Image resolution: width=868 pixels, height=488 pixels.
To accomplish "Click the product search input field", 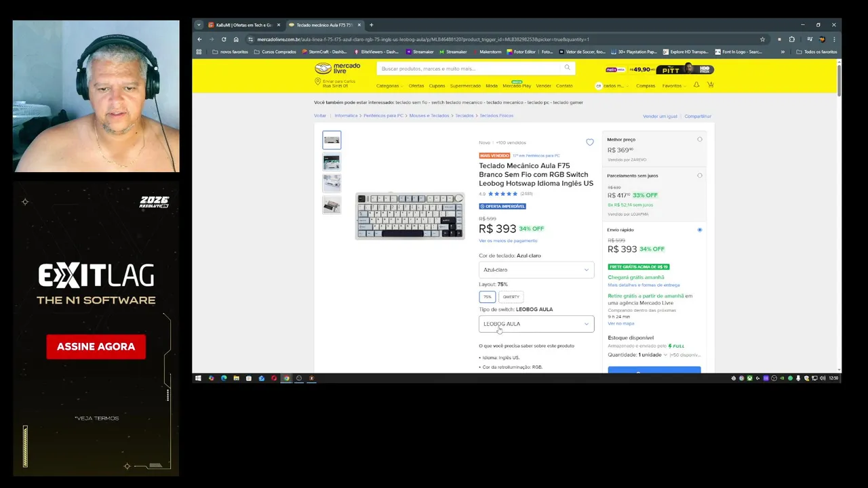I will (469, 68).
